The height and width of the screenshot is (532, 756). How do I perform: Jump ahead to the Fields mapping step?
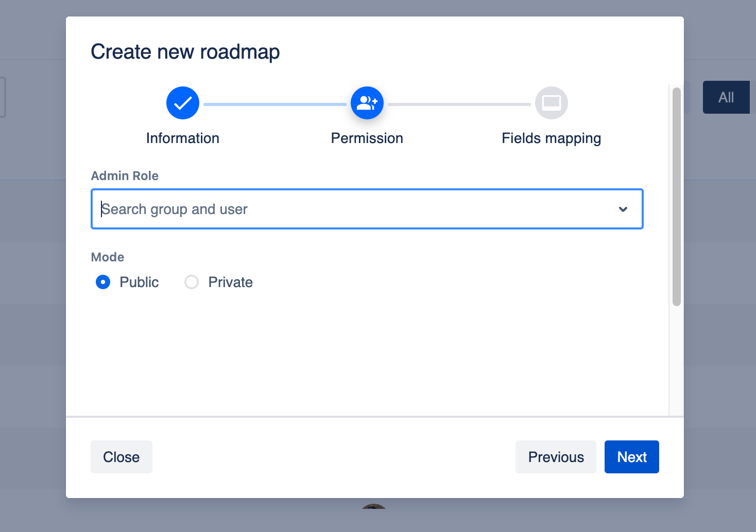point(551,138)
